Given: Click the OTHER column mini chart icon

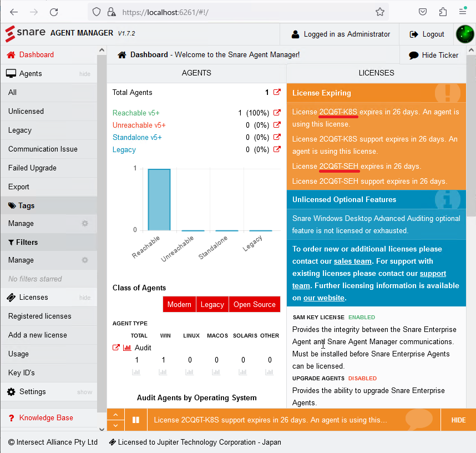Looking at the screenshot, I should [x=269, y=372].
